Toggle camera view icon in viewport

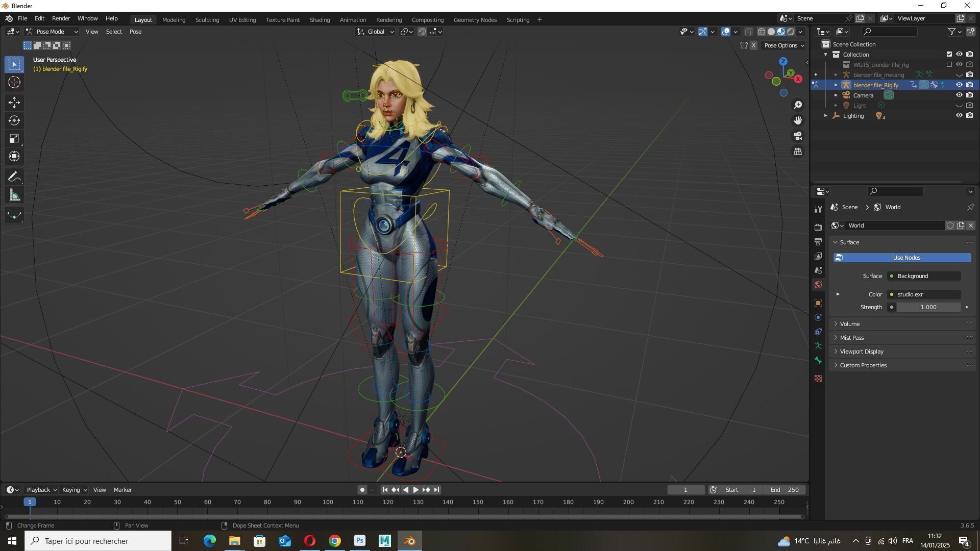(x=798, y=136)
